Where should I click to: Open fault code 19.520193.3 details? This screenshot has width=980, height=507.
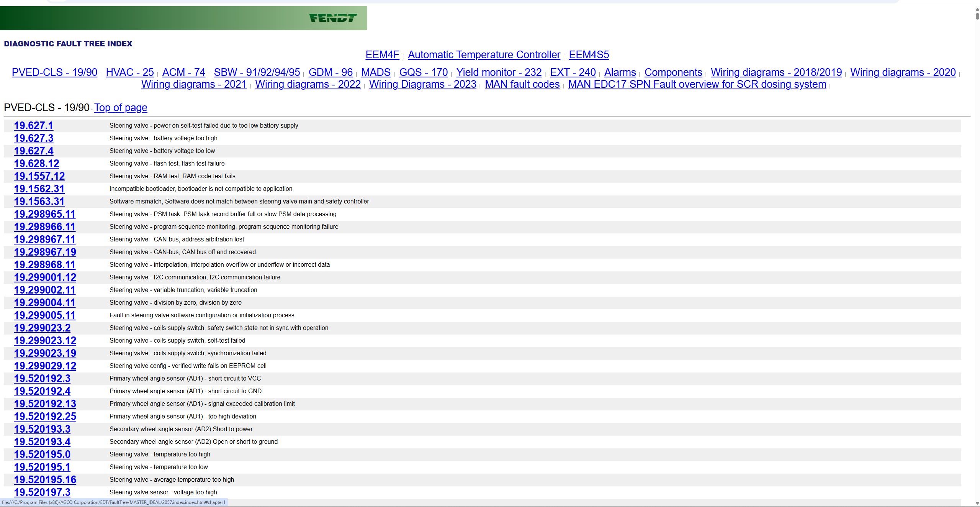42,429
